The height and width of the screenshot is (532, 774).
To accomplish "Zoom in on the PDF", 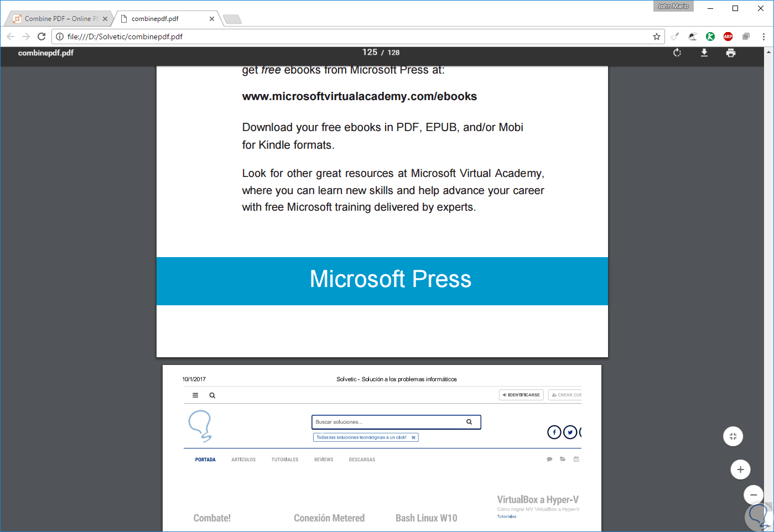I will click(740, 470).
